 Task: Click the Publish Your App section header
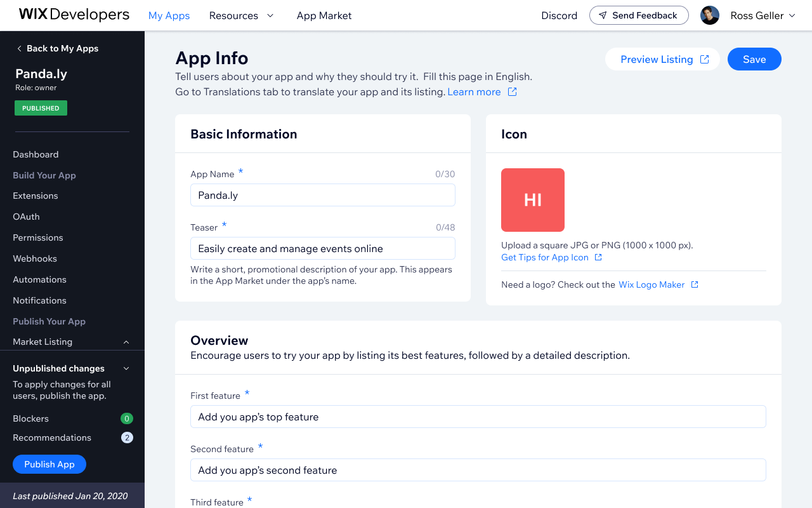click(49, 321)
